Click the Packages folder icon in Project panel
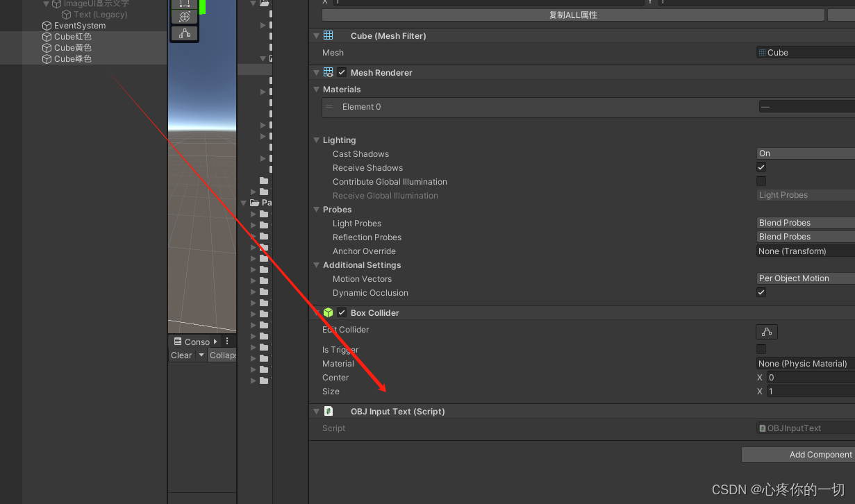This screenshot has height=504, width=855. pyautogui.click(x=255, y=203)
